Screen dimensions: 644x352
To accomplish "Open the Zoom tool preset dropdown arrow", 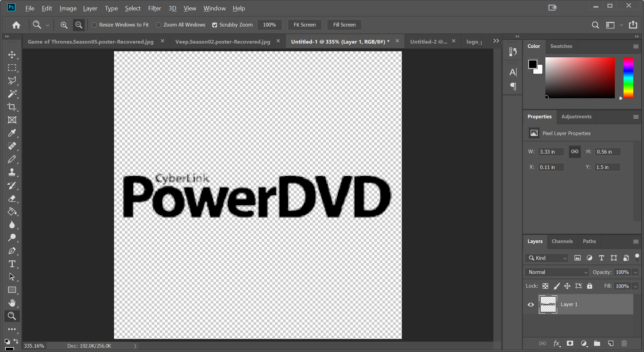I will pyautogui.click(x=48, y=25).
